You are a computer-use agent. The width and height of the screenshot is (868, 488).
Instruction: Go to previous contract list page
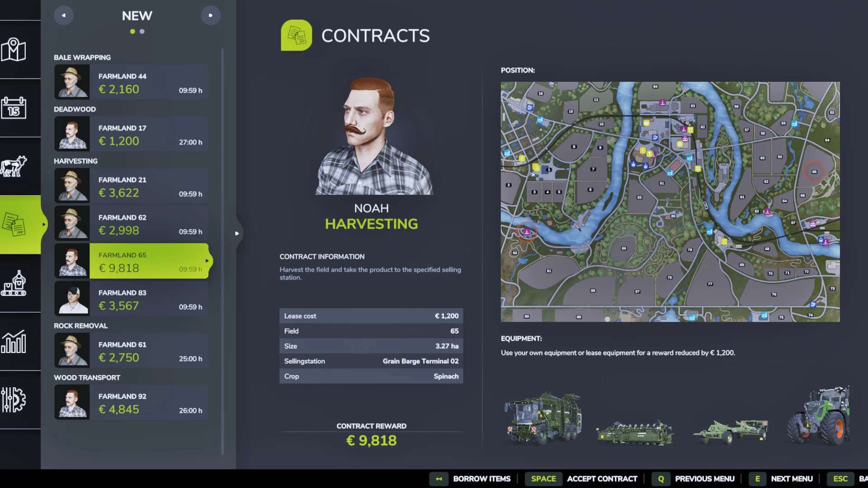tap(64, 15)
